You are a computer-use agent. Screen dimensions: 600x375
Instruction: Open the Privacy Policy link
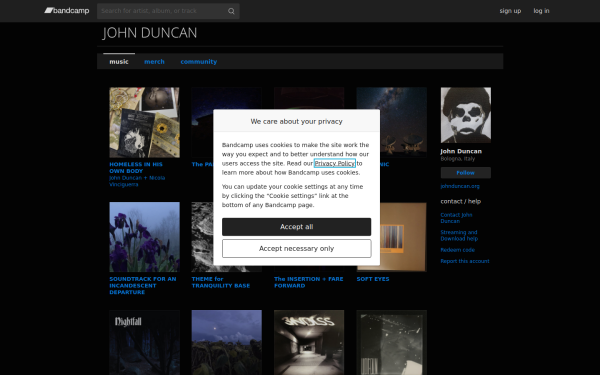(x=335, y=163)
